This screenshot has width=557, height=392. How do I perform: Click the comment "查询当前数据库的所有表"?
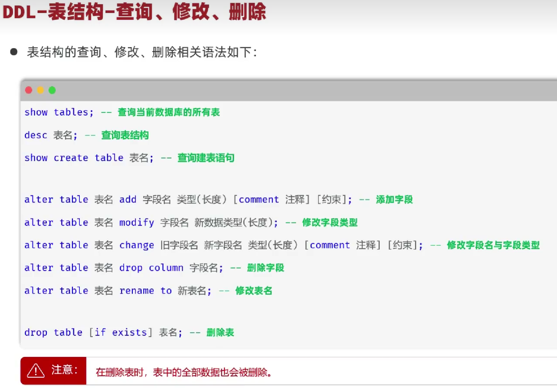169,112
